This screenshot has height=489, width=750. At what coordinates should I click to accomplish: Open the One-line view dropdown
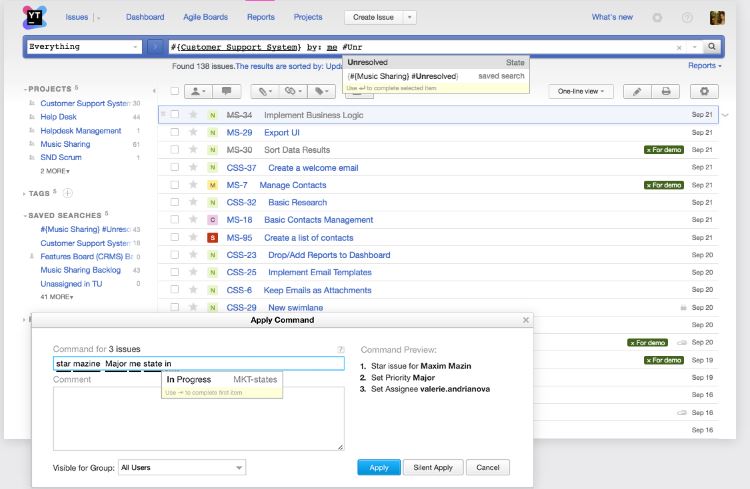(581, 91)
